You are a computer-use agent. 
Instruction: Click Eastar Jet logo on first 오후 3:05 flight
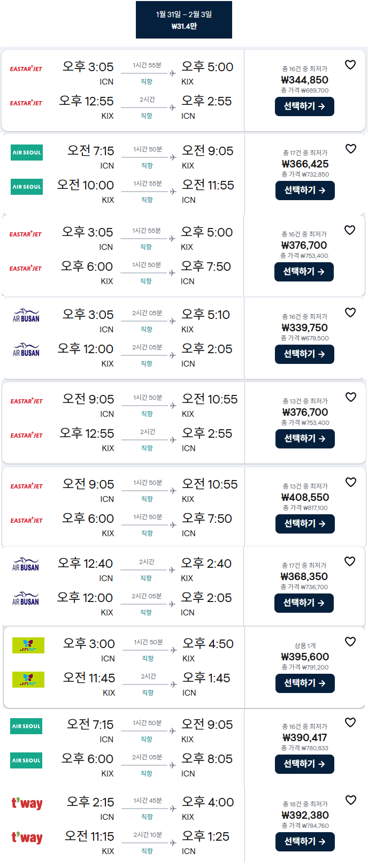(26, 68)
